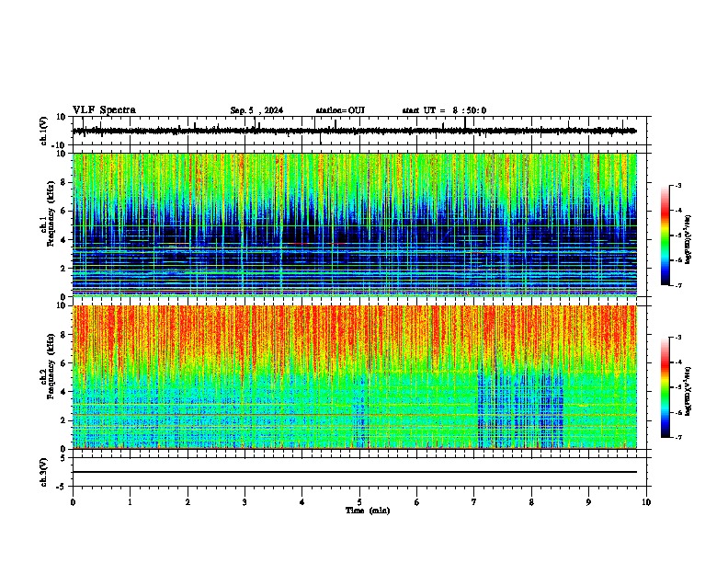Click the "Time (min)" axis title

[368, 511]
